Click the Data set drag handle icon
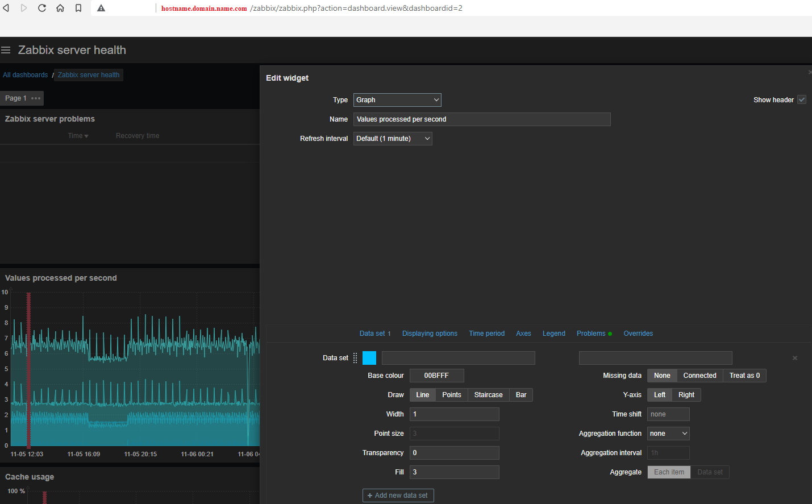Viewport: 812px width, 504px height. point(355,357)
